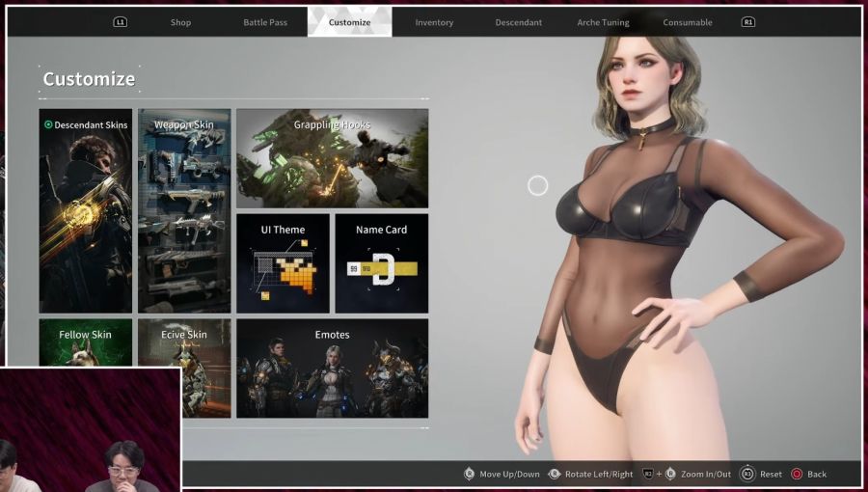Click the Zoom In/Out label
The height and width of the screenshot is (492, 868).
pyautogui.click(x=706, y=475)
